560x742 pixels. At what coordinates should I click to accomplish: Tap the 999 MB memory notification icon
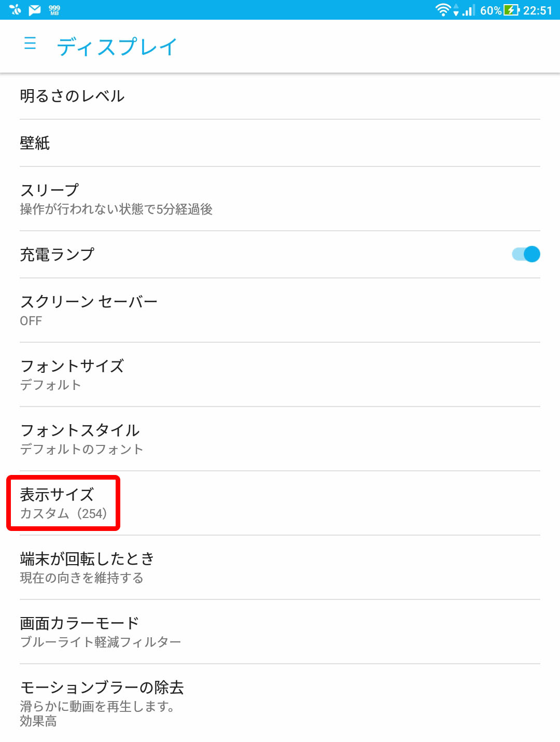click(x=54, y=10)
